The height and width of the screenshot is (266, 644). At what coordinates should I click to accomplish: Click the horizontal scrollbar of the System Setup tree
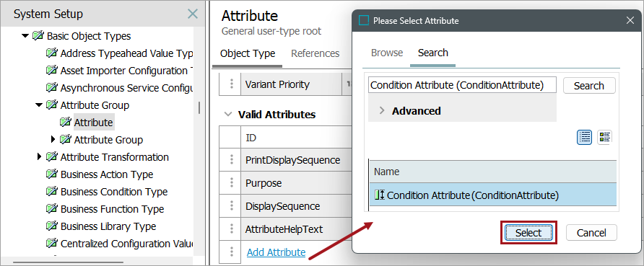68,262
